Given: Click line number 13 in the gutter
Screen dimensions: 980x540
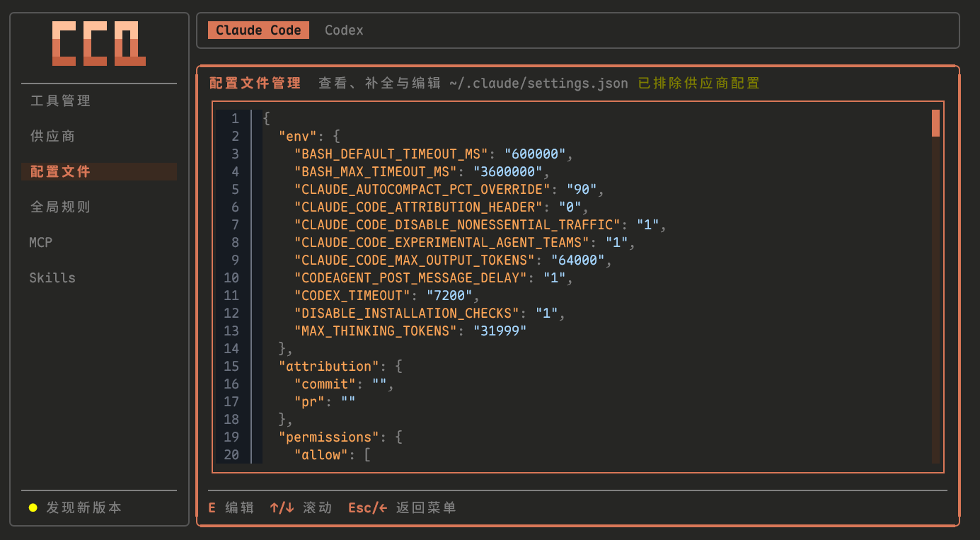Looking at the screenshot, I should tap(231, 331).
